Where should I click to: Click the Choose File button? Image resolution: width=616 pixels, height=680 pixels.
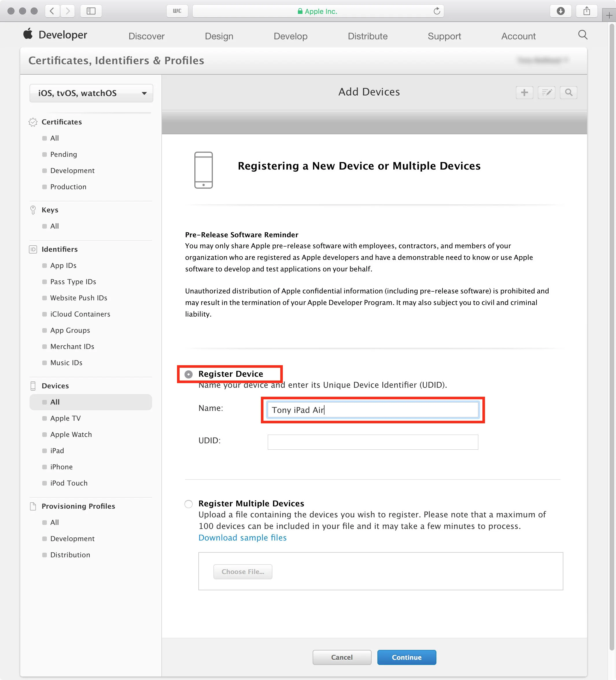242,572
